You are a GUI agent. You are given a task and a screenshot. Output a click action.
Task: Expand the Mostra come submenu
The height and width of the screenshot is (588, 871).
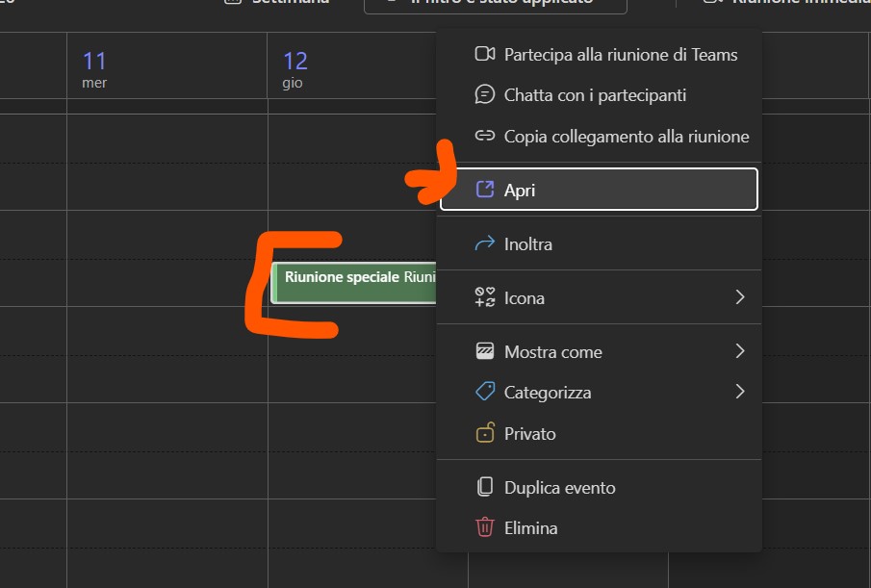pyautogui.click(x=741, y=351)
